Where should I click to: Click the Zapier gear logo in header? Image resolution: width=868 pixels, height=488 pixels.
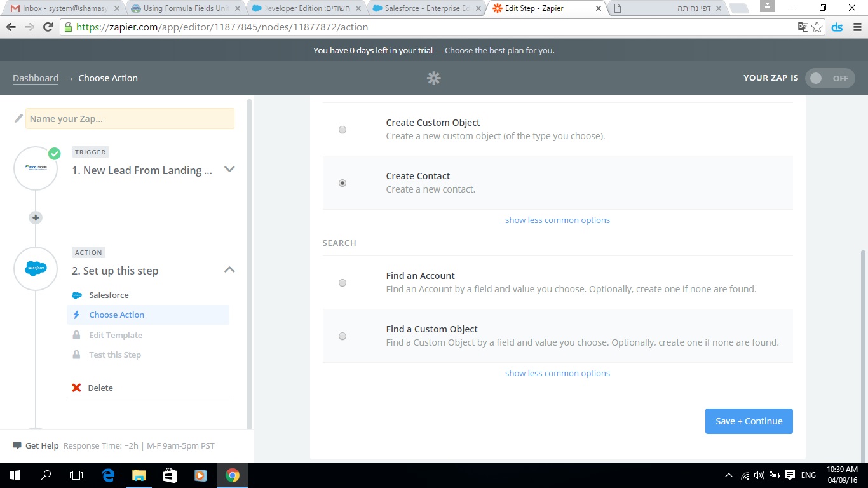[434, 78]
